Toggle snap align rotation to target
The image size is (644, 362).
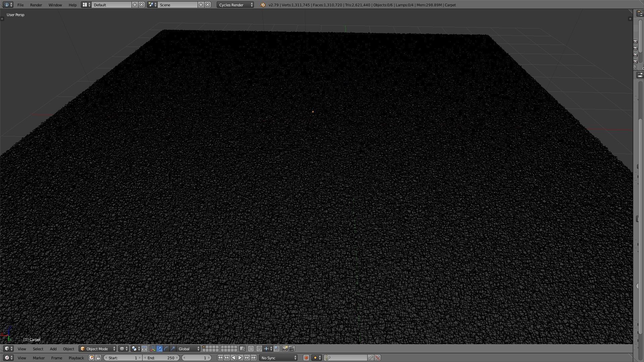point(277,349)
